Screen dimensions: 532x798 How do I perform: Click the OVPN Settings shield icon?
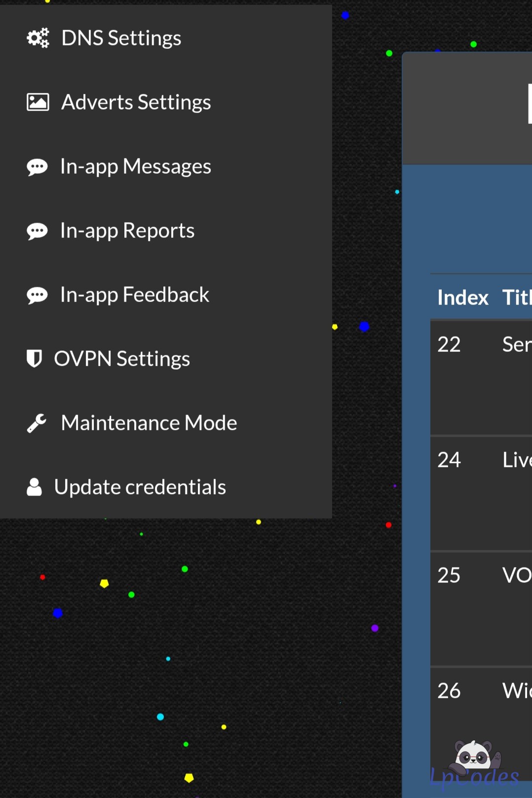(34, 359)
